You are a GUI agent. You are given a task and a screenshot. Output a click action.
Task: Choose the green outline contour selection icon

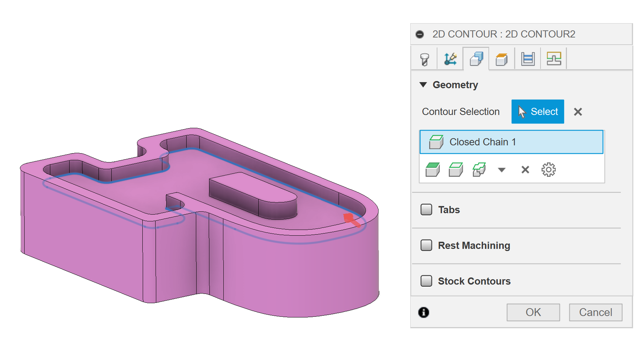[x=456, y=170]
